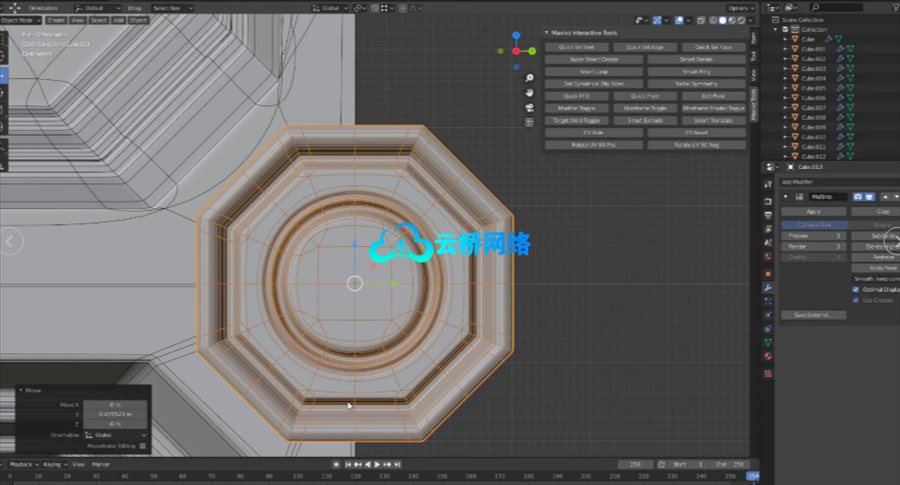Open the Modifier properties wrench tab
The width and height of the screenshot is (900, 485).
767,287
